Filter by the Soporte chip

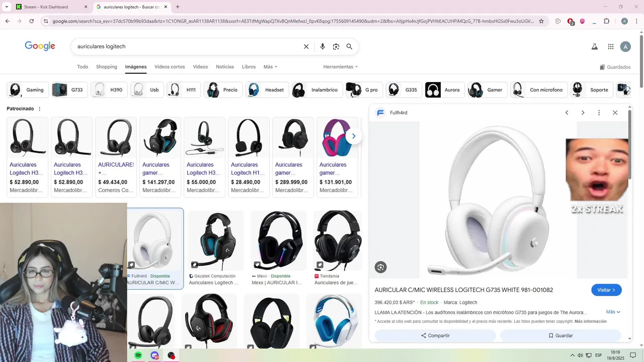click(x=592, y=90)
